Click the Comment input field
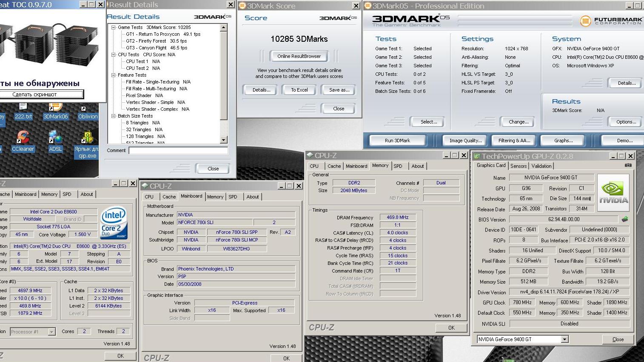This screenshot has height=362, width=644. [x=178, y=150]
